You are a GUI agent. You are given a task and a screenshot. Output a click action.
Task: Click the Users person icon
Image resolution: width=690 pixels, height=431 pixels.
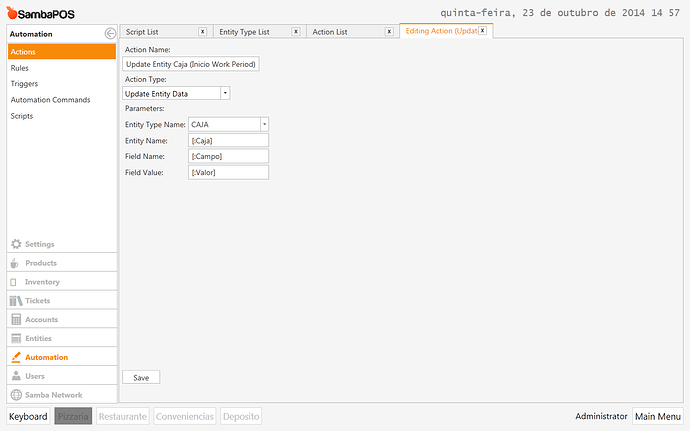[x=16, y=376]
